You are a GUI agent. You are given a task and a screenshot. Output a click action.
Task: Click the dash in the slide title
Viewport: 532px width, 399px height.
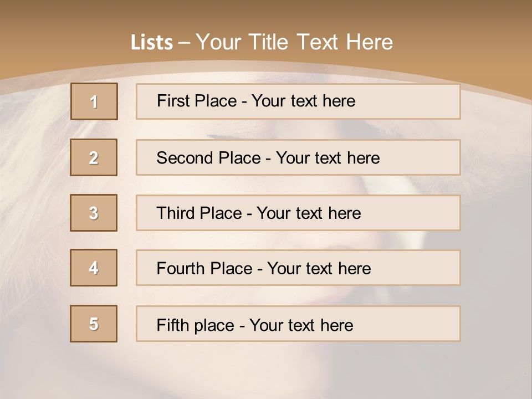(184, 43)
